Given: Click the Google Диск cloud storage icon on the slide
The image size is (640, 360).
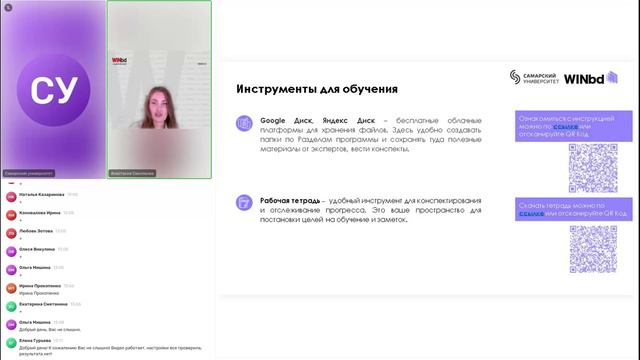Looking at the screenshot, I should point(244,123).
